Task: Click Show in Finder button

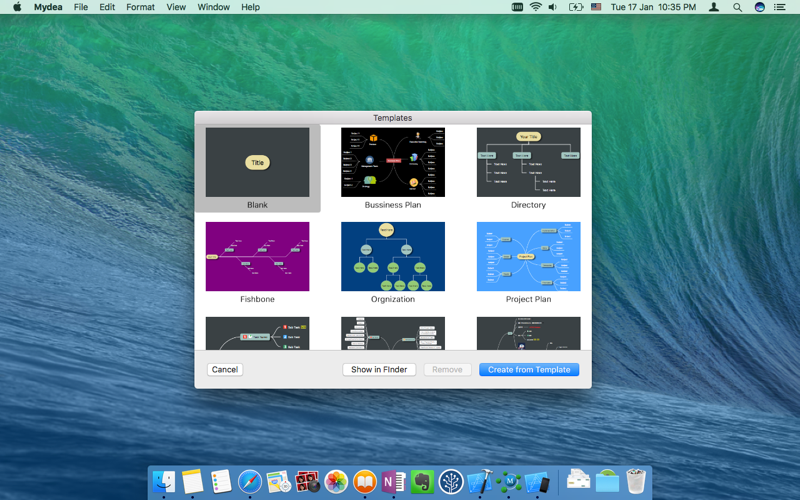Action: tap(379, 369)
